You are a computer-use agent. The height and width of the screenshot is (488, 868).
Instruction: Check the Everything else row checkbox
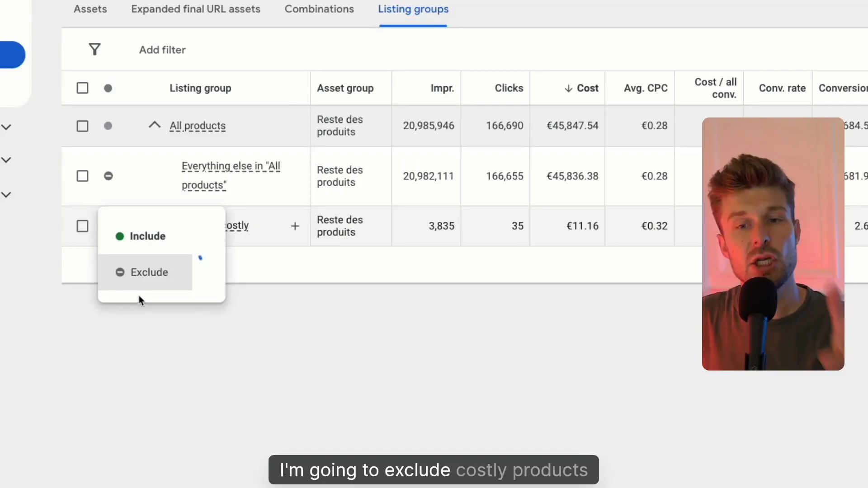point(82,176)
